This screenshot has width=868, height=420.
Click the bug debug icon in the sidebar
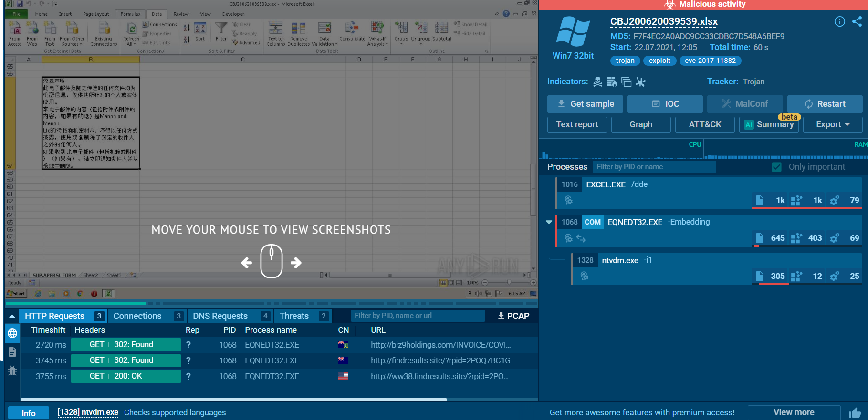(12, 370)
